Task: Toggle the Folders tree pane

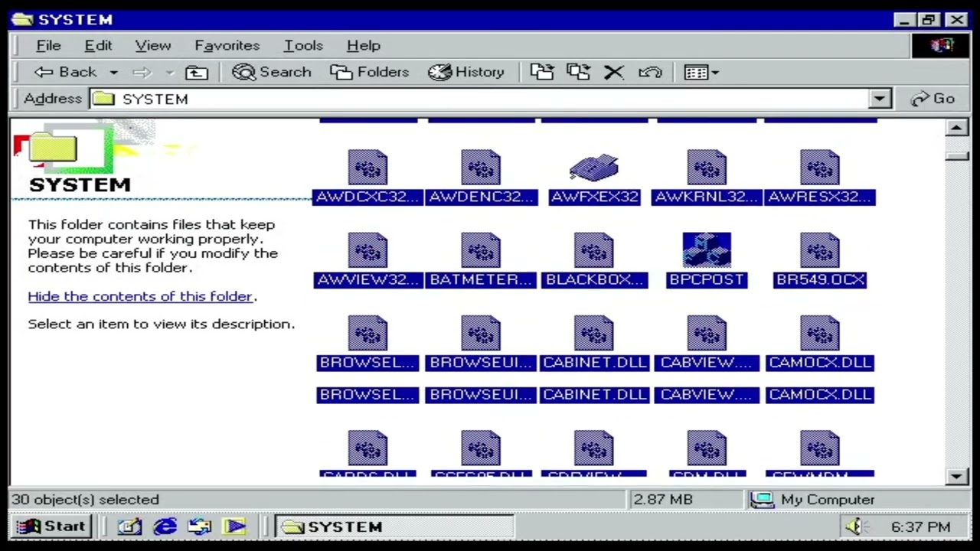Action: 370,72
